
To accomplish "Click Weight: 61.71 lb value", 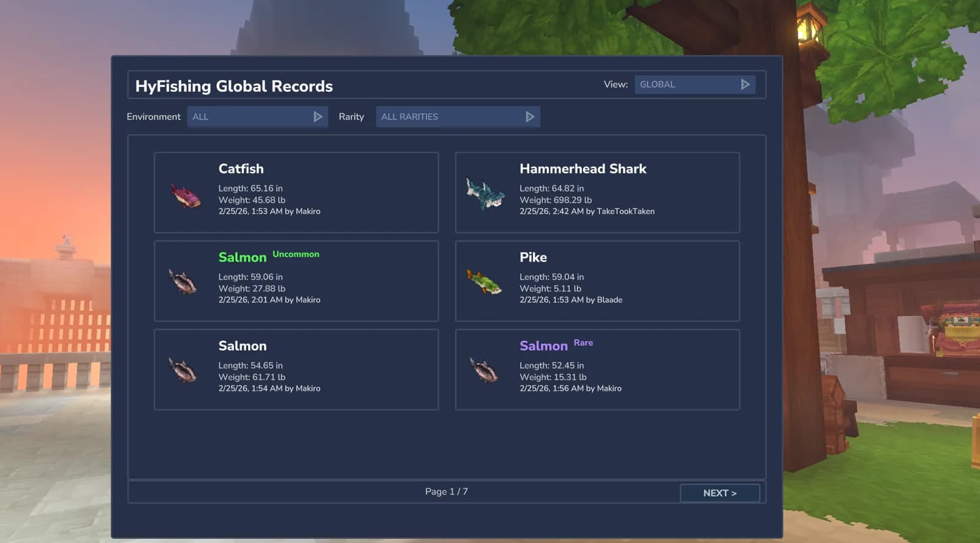I will (x=252, y=377).
